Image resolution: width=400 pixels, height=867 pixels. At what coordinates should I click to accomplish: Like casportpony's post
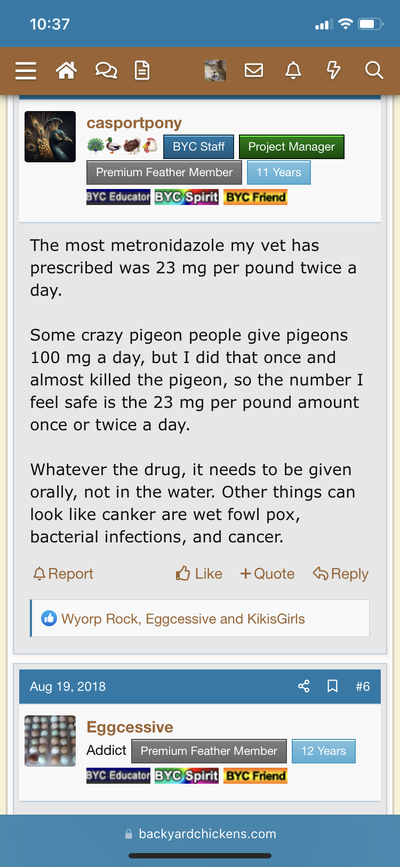coord(199,574)
